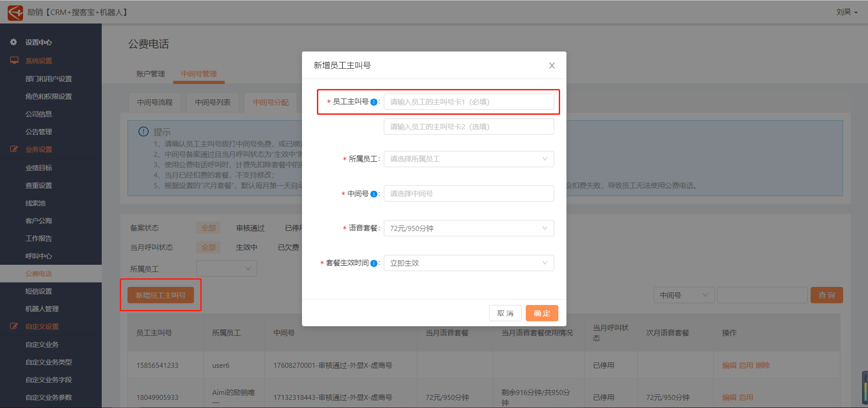Viewport: 868px width, 408px height.
Task: Switch to the 中间号管理 tab
Action: [x=199, y=74]
